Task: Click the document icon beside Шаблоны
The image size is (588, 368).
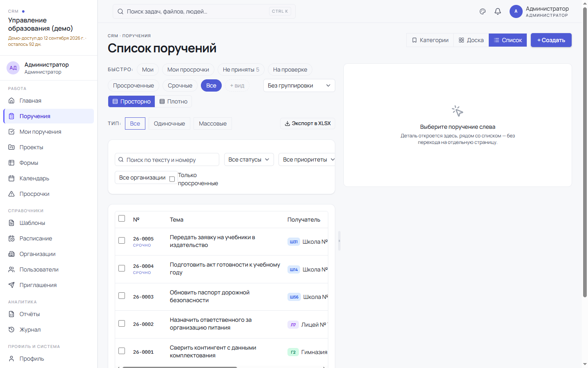Action: 11,223
